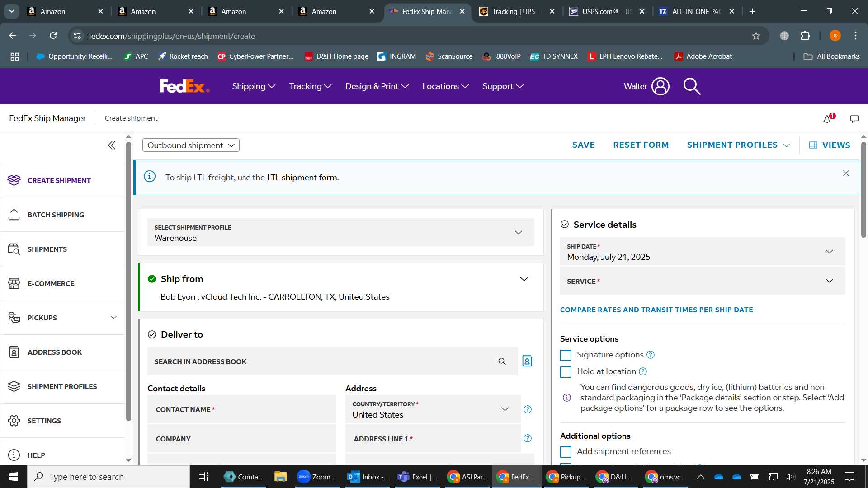
Task: Click the Help info icon
Action: click(x=14, y=455)
